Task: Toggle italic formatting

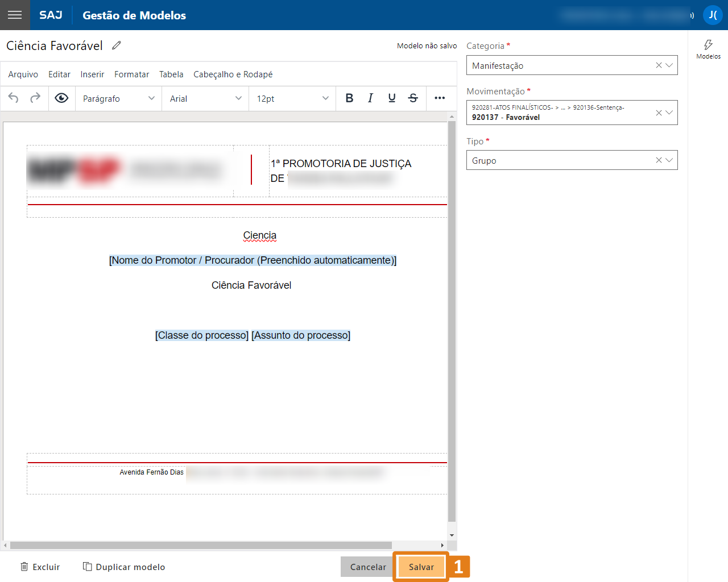Action: [370, 98]
